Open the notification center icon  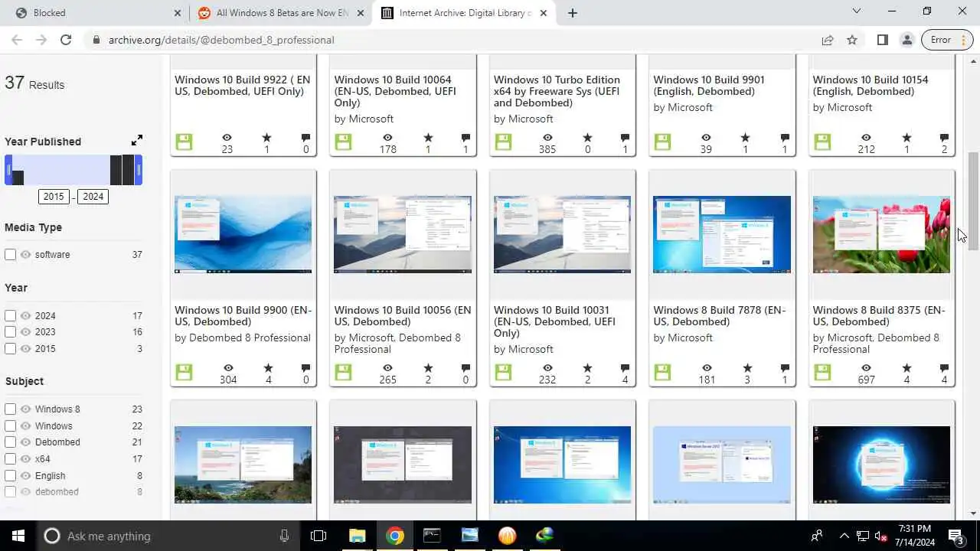(956, 536)
